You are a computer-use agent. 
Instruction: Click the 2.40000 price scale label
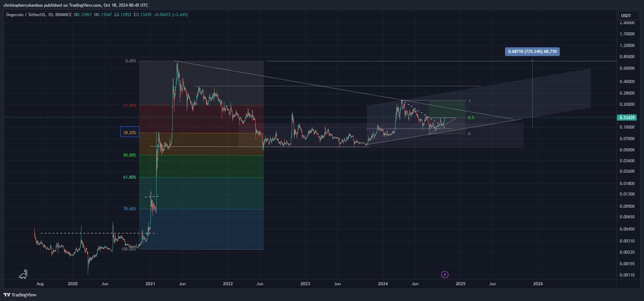point(627,23)
